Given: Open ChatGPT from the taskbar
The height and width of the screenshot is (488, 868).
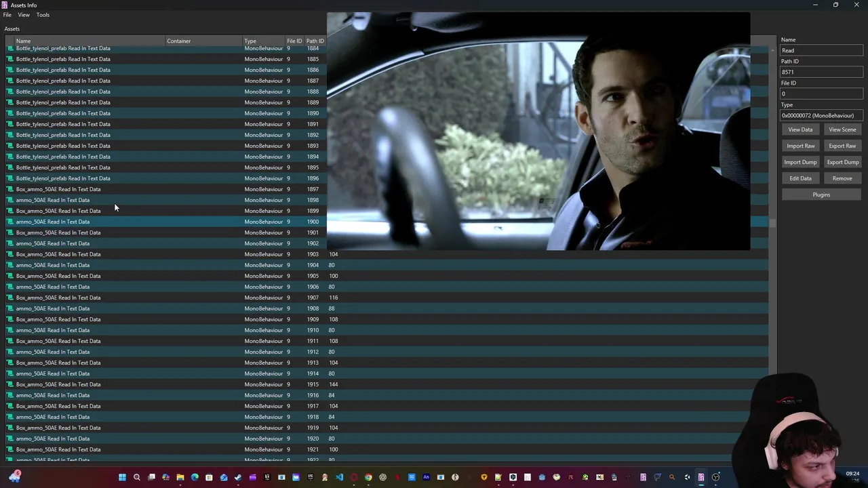Looking at the screenshot, I should [x=383, y=477].
